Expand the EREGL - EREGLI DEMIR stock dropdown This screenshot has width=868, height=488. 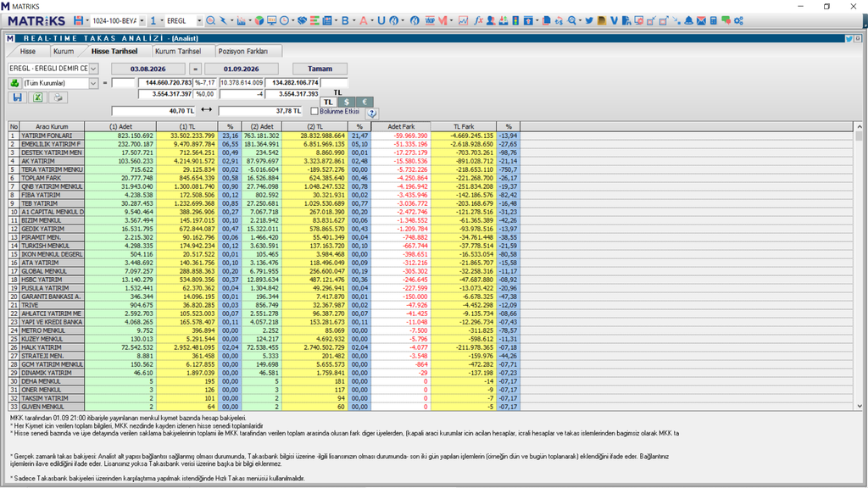coord(93,69)
